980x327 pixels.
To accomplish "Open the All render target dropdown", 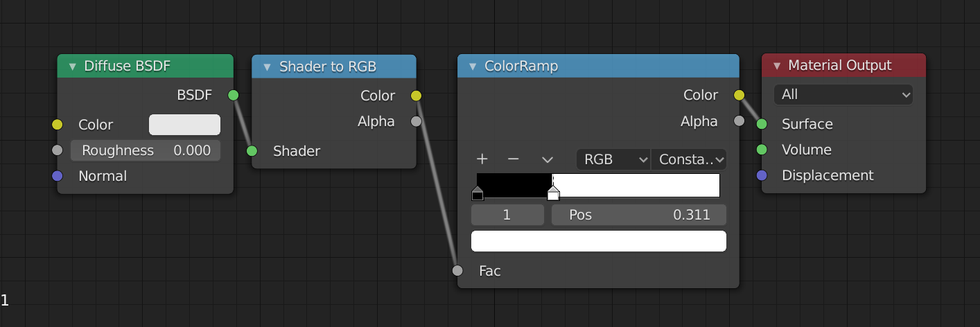I will (843, 95).
